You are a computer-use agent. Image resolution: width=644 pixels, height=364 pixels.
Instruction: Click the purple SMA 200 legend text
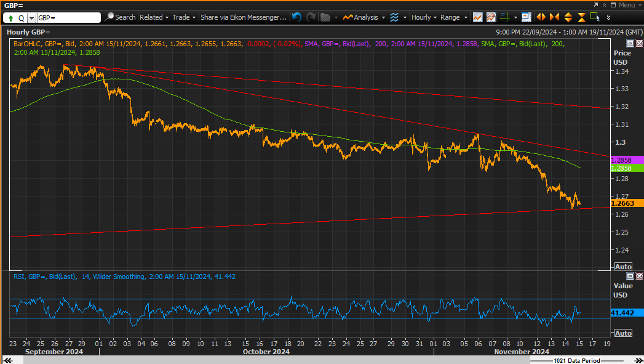(x=391, y=44)
